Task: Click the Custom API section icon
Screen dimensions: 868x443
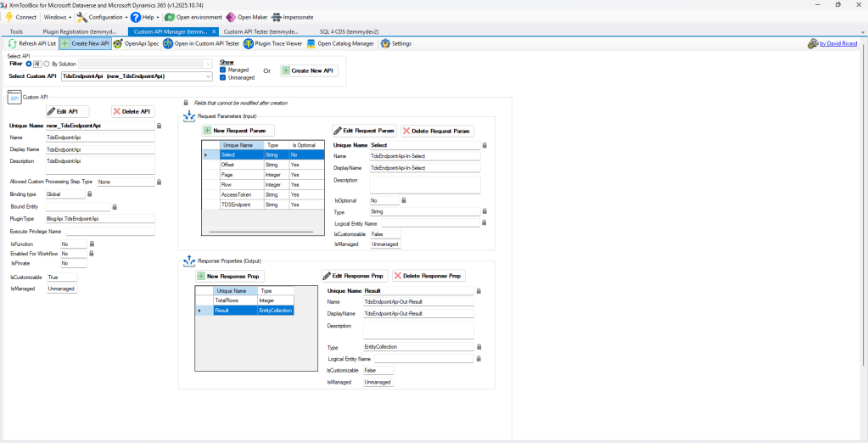Action: pos(14,98)
